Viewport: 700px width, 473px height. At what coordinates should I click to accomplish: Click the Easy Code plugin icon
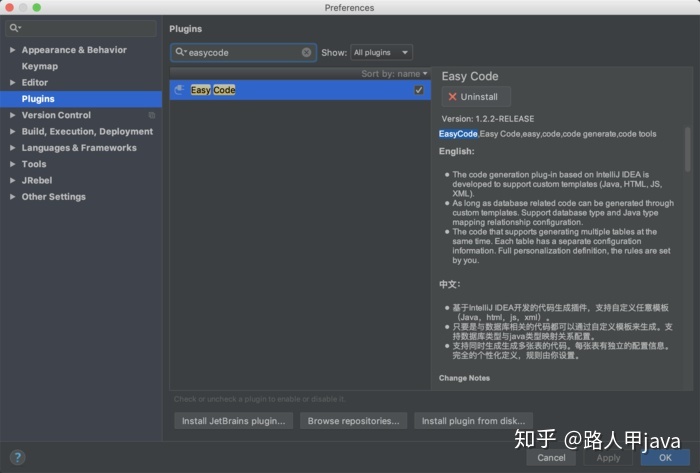point(179,90)
